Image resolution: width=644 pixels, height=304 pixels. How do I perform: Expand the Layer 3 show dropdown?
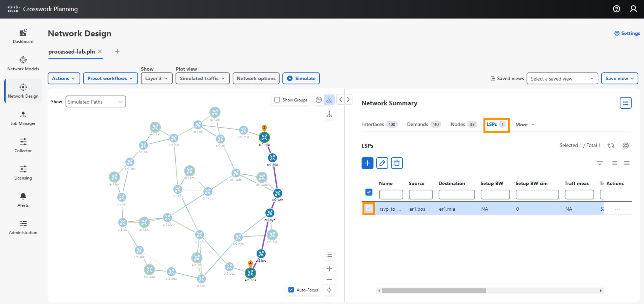[x=156, y=78]
